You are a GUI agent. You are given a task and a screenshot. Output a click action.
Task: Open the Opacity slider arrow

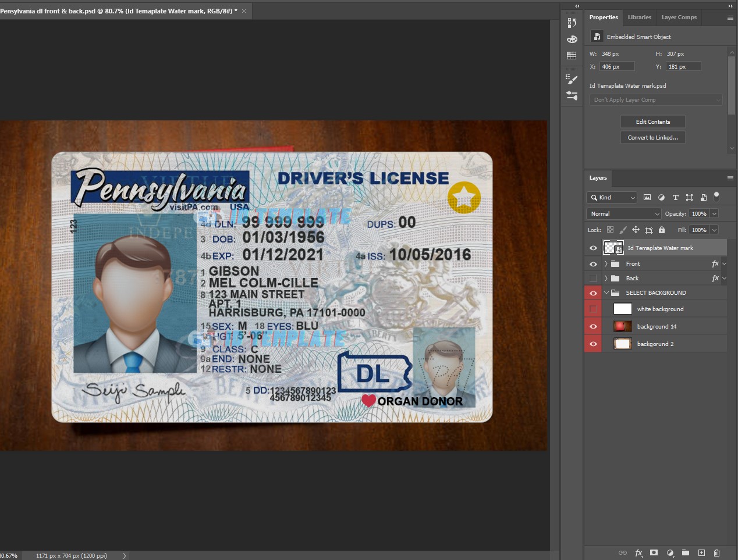pos(714,214)
